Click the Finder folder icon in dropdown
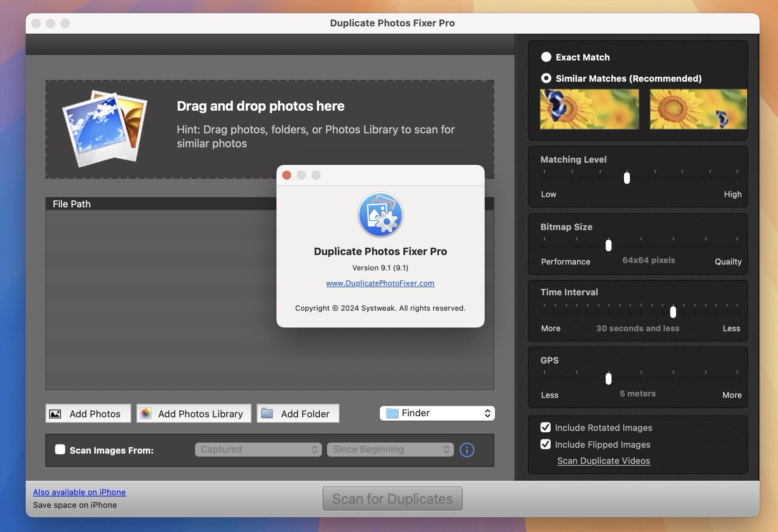 click(392, 413)
